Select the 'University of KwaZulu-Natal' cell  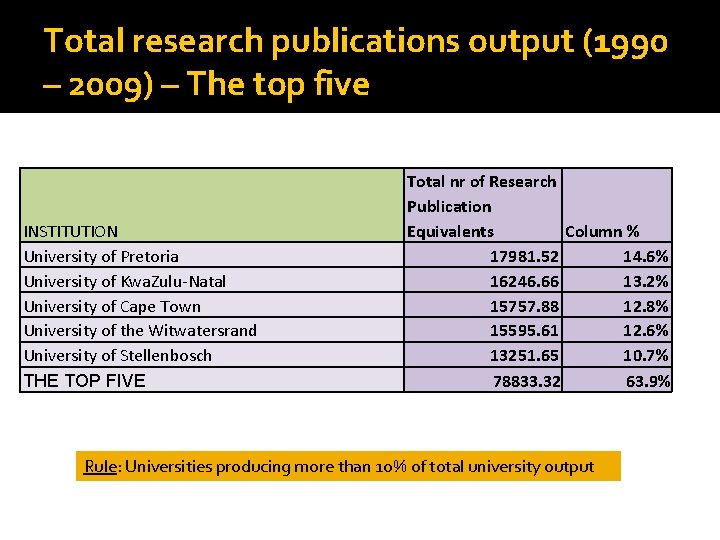pos(212,280)
